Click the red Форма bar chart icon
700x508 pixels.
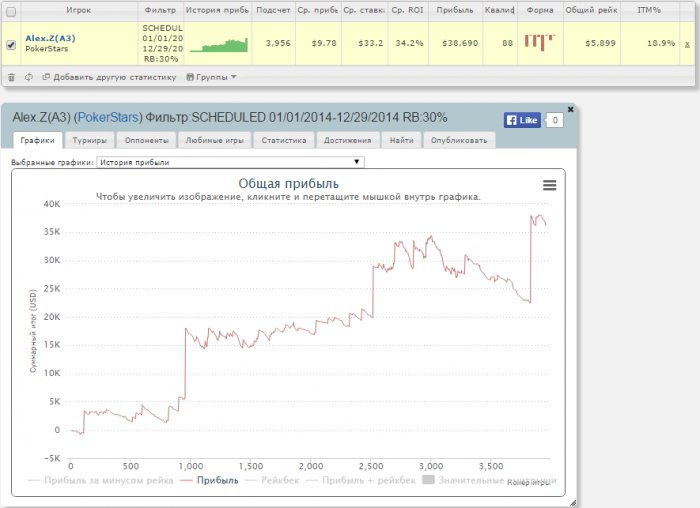(540, 42)
